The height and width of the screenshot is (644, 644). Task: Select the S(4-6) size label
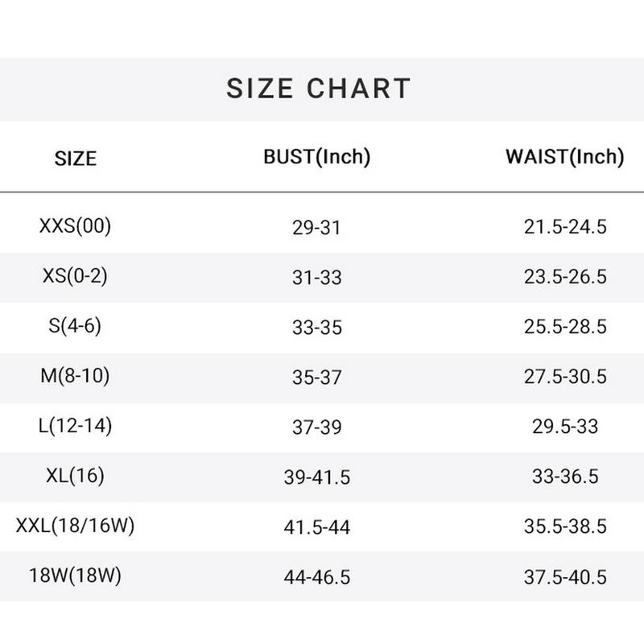point(75,326)
